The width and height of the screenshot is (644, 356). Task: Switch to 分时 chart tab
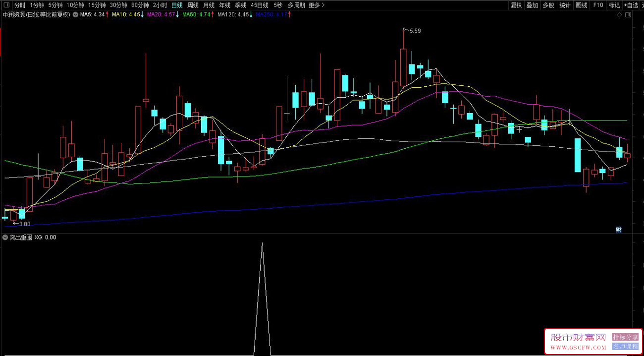pyautogui.click(x=20, y=5)
